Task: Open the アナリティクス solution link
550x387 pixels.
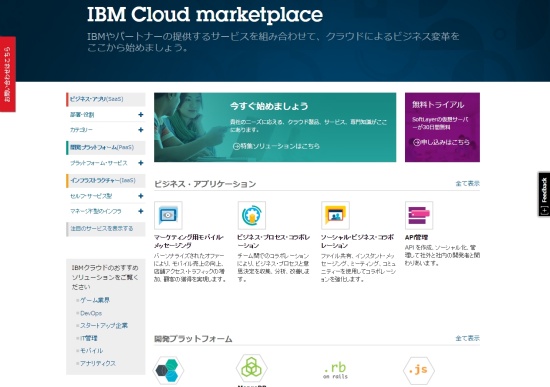Action: pos(98,363)
